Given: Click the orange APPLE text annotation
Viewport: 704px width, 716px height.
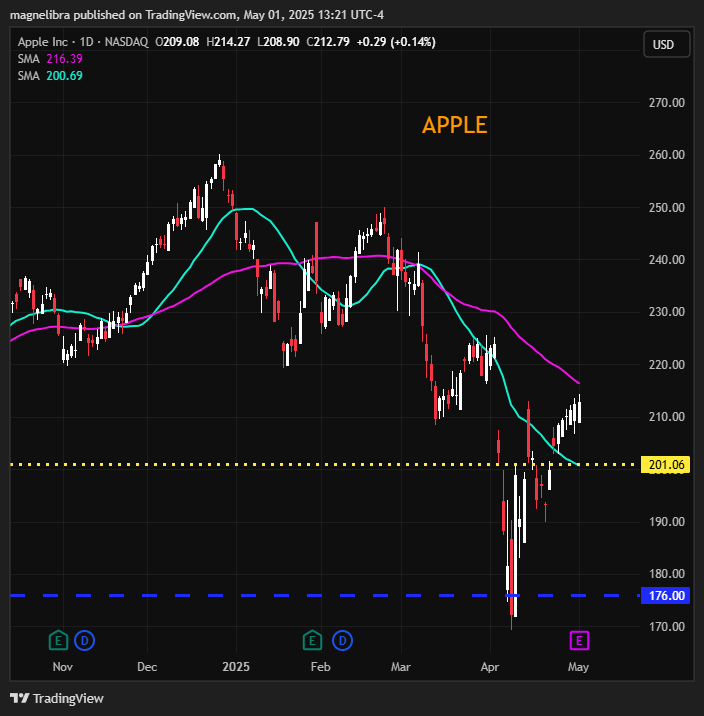Looking at the screenshot, I should tap(455, 125).
